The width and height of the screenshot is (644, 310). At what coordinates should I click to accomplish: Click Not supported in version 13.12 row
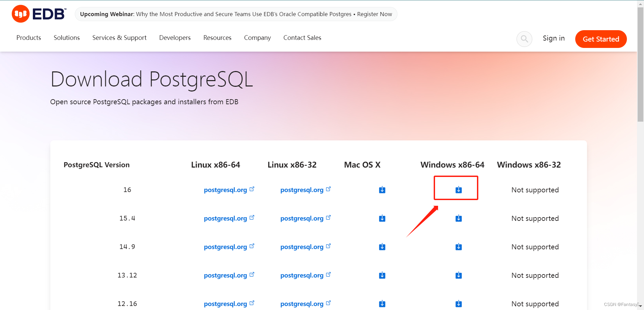(535, 275)
